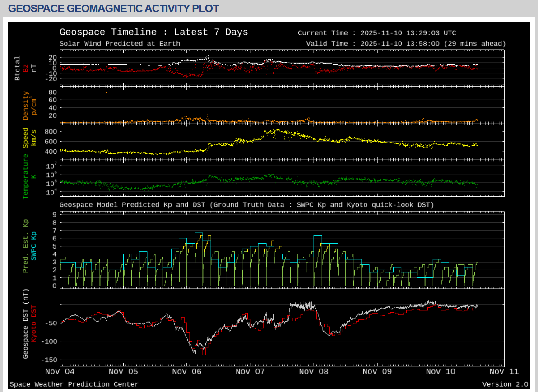The width and height of the screenshot is (538, 392).
Task: Select the Nov 08 date tick
Action: tap(314, 372)
